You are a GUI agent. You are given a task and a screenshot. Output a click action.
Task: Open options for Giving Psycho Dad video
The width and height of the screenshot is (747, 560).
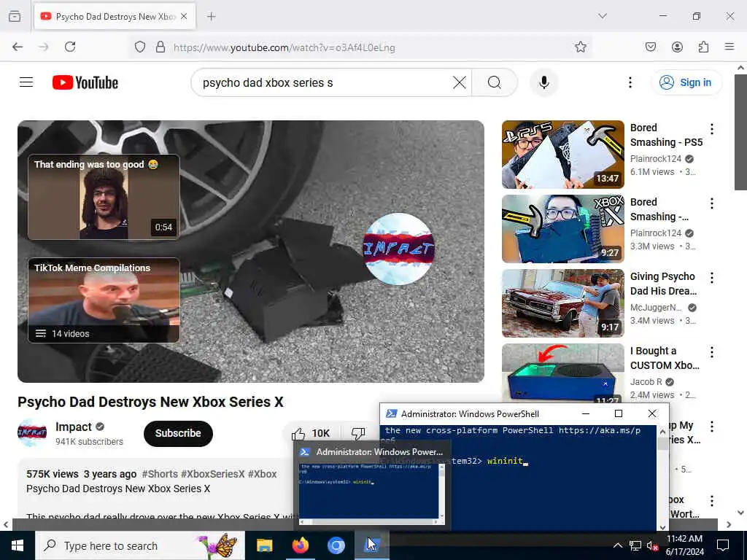click(712, 278)
